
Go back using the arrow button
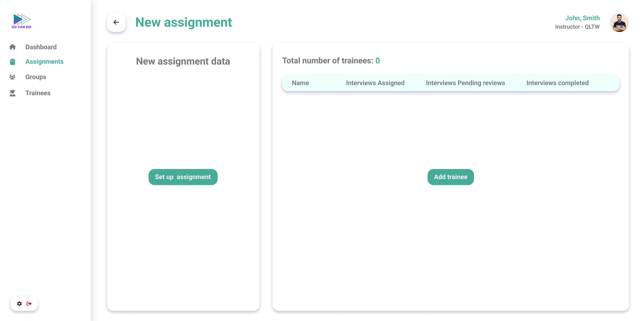(116, 22)
